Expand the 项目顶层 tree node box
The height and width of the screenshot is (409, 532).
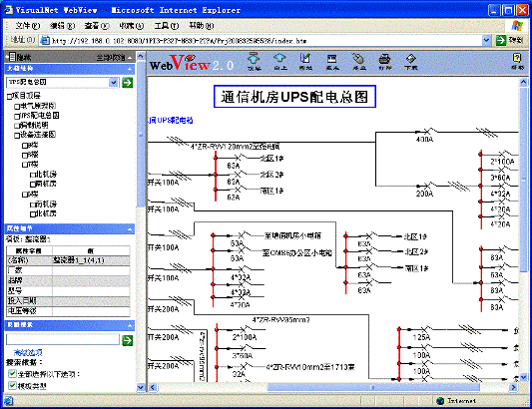tap(10, 97)
